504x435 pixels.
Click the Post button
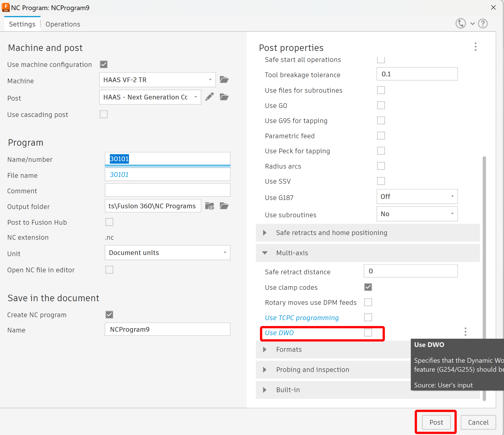click(x=436, y=422)
